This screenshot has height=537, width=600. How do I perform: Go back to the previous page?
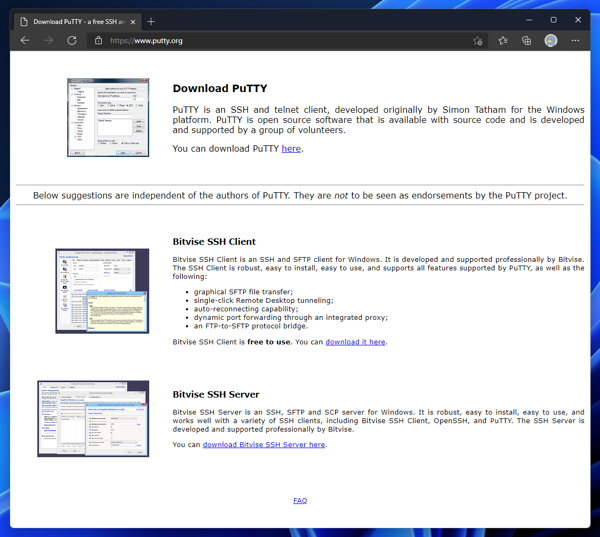click(25, 40)
